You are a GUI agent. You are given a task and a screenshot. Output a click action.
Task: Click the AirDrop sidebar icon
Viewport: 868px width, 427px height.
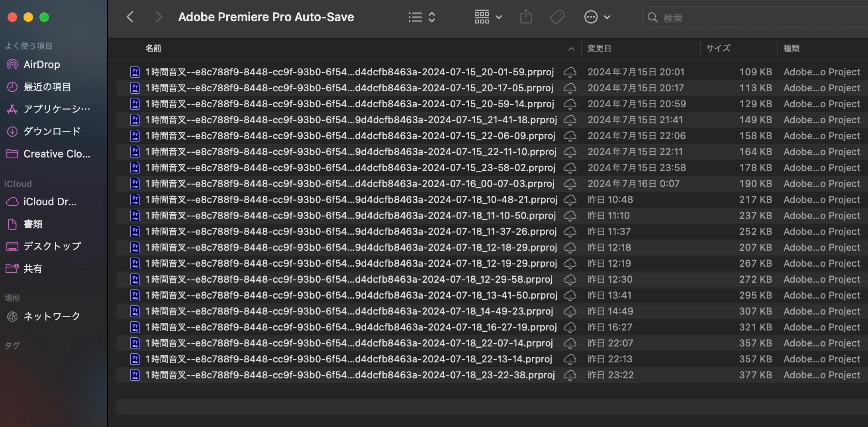coord(12,64)
